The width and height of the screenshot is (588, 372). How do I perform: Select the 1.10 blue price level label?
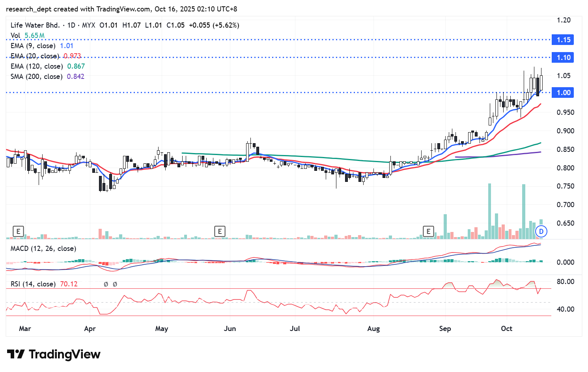click(563, 58)
